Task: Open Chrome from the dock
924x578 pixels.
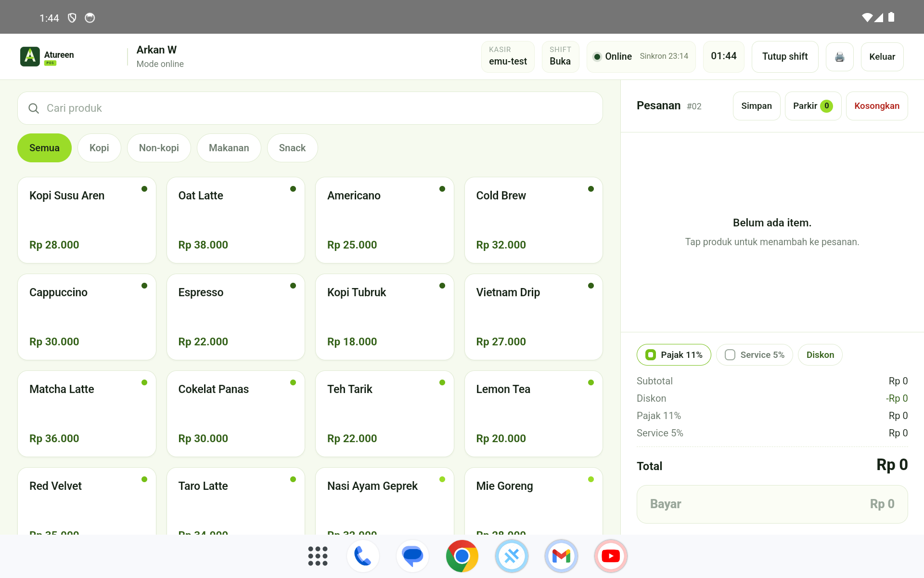Action: (x=462, y=556)
